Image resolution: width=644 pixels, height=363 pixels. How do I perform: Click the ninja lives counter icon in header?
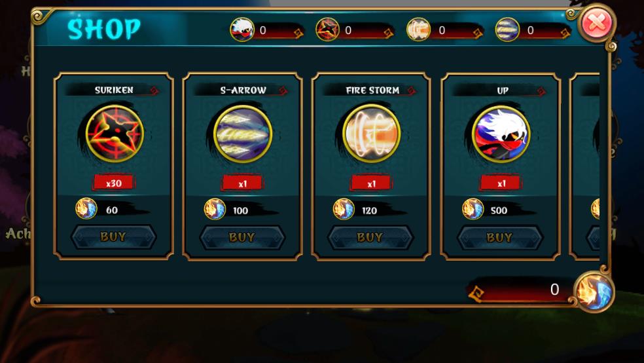point(242,29)
